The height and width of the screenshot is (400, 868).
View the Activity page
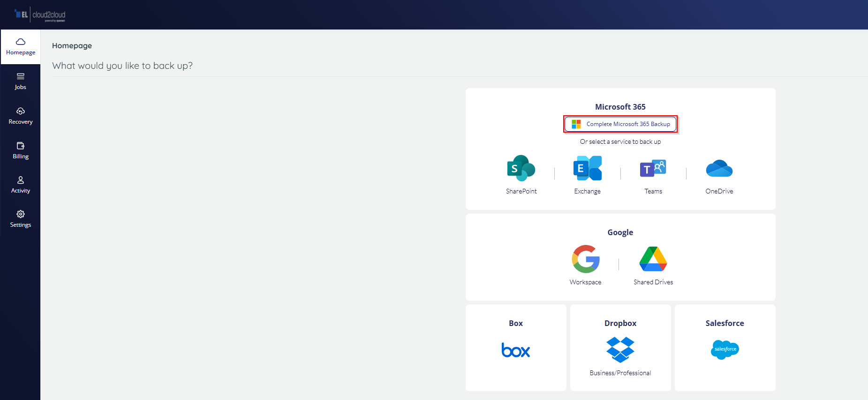point(21,185)
